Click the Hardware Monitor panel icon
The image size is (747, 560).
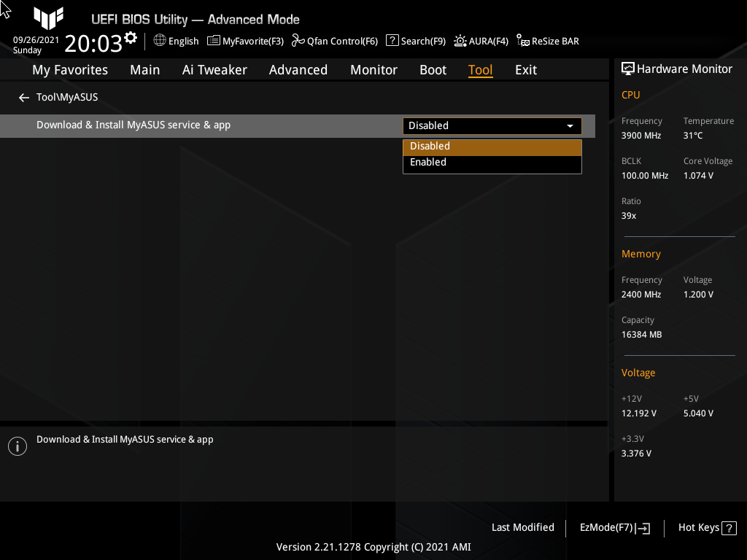(628, 69)
